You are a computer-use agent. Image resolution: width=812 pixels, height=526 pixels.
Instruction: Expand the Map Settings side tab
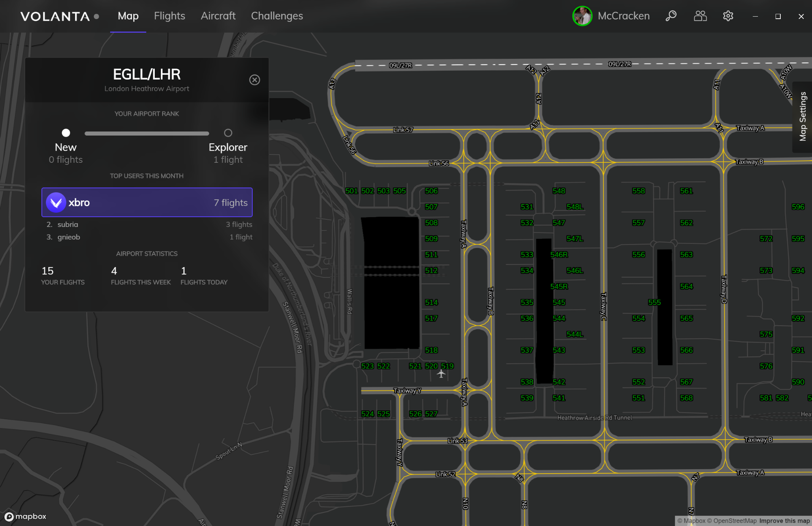coord(803,117)
